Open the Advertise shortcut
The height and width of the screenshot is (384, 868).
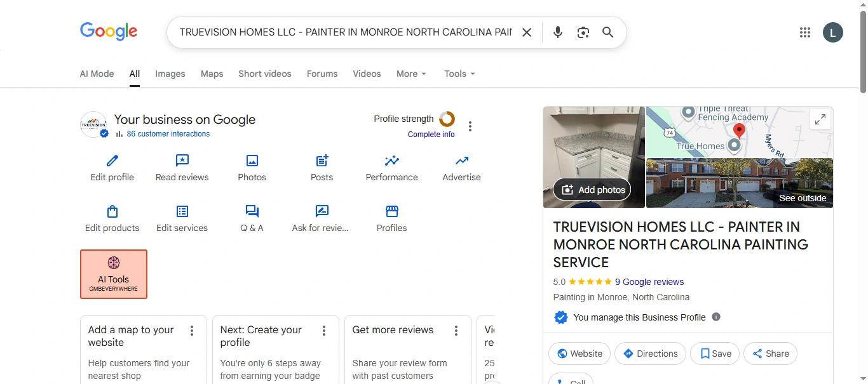tap(462, 168)
